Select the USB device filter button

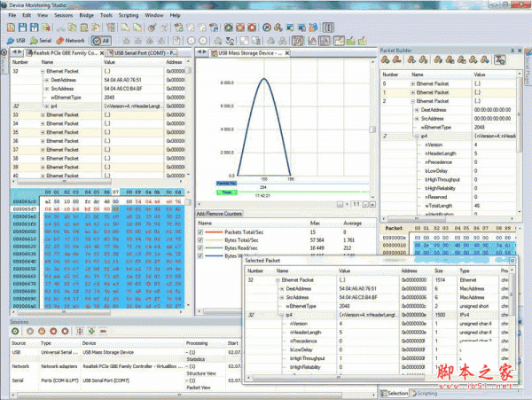(16, 40)
